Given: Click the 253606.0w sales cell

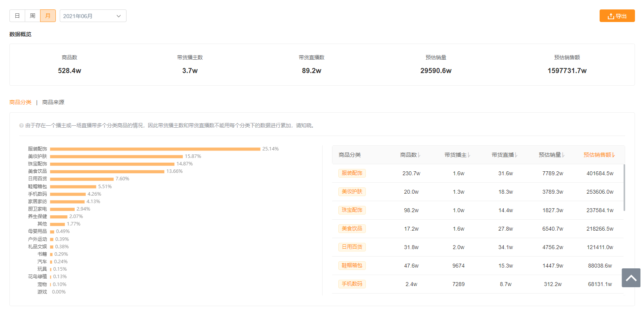Looking at the screenshot, I should point(600,192).
